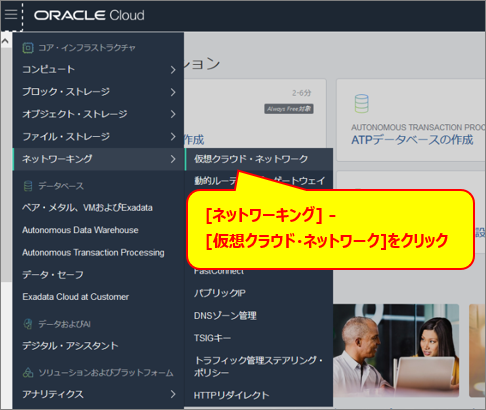Open 動的ルーティング・ゲートウェイ entry

pos(259,181)
